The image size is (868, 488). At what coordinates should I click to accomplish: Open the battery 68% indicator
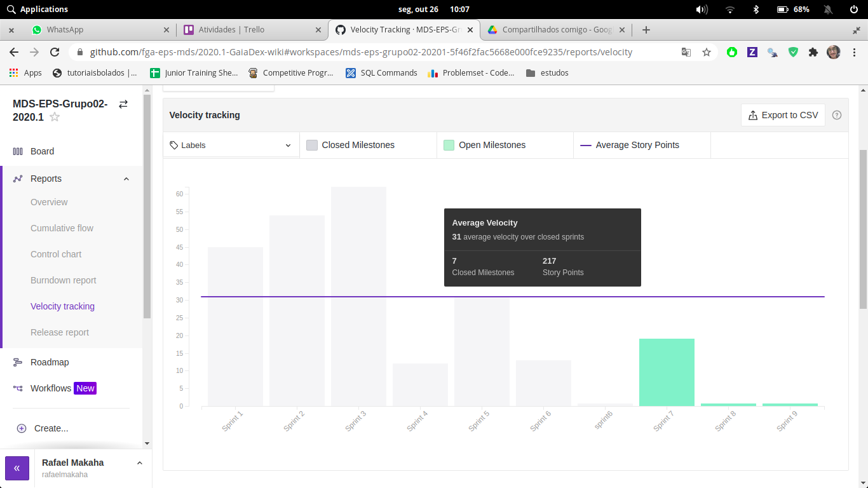[793, 10]
